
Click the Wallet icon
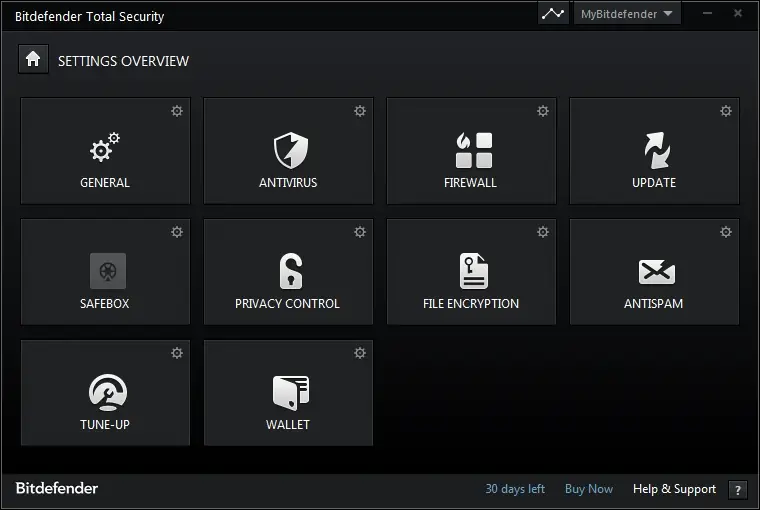(290, 392)
